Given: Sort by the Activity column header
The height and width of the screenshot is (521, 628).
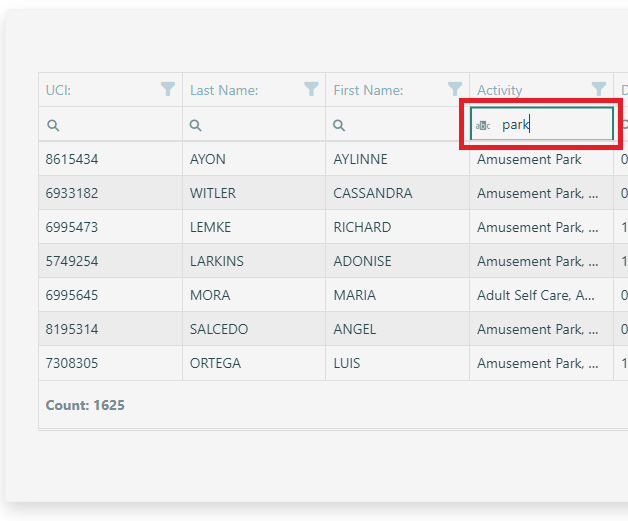Looking at the screenshot, I should (x=500, y=90).
